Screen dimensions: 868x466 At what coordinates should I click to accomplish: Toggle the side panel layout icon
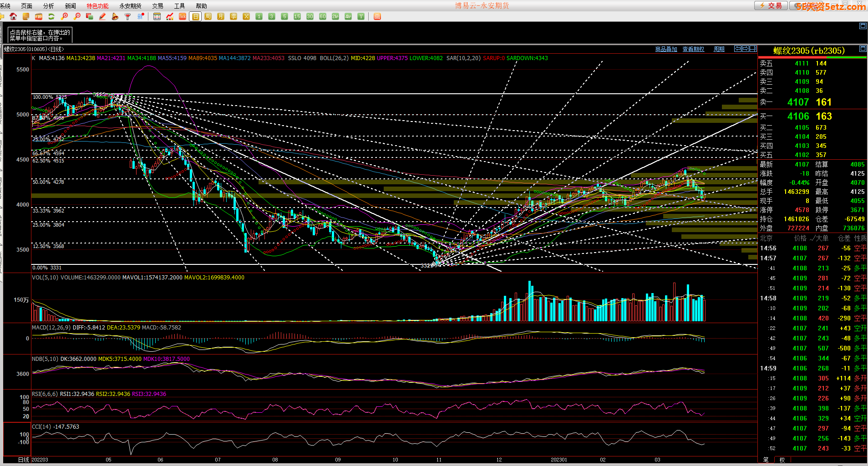(753, 49)
